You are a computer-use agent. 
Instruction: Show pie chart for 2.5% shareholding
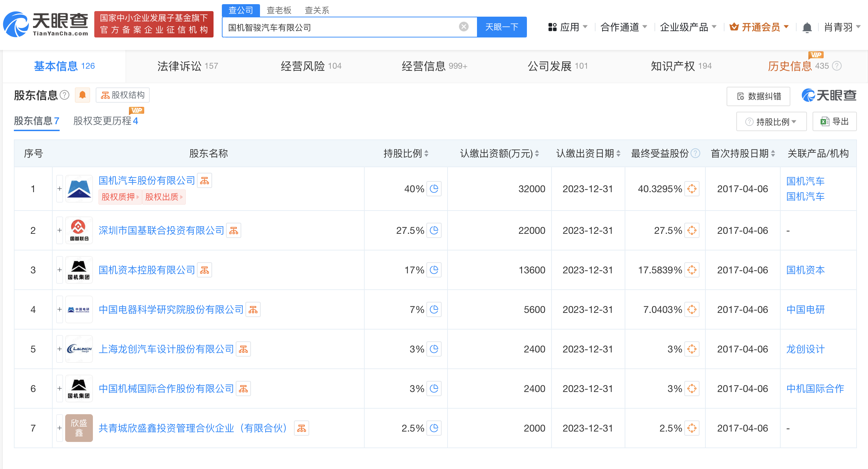[x=434, y=428]
